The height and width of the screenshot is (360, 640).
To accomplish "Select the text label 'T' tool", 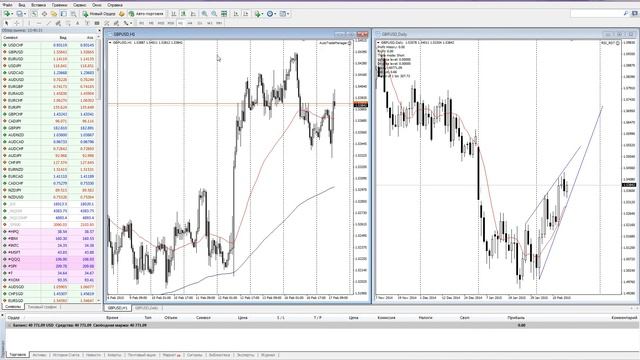I will click(87, 23).
